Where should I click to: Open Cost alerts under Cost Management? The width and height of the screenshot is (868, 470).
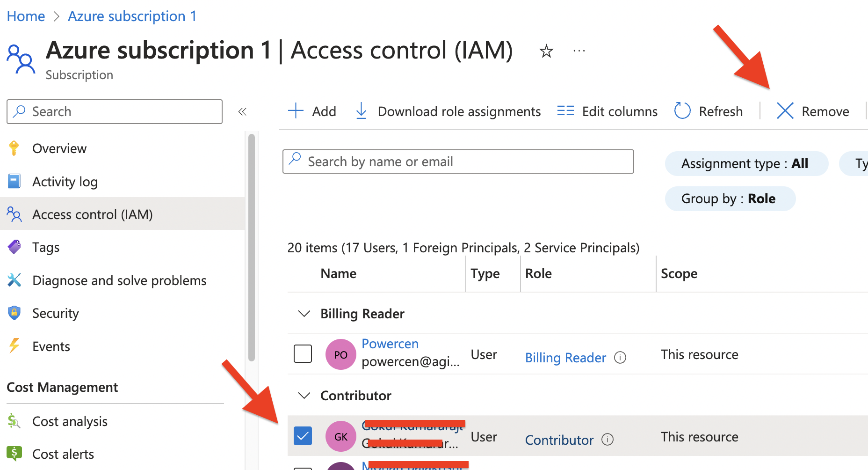(x=63, y=454)
